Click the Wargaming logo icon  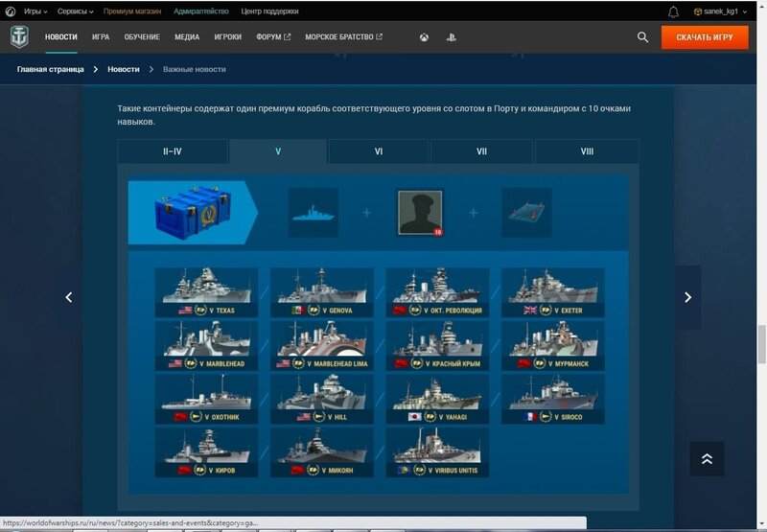(x=11, y=12)
